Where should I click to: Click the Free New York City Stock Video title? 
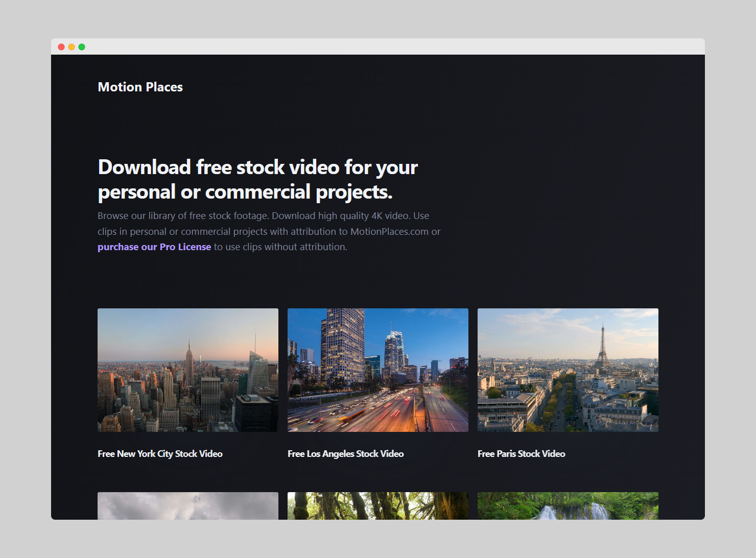(x=160, y=454)
